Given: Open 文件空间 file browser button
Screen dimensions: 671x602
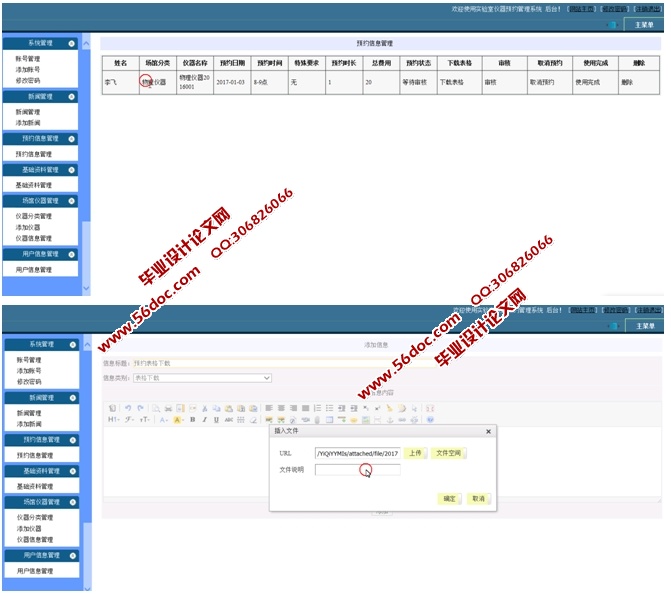Looking at the screenshot, I should [450, 453].
